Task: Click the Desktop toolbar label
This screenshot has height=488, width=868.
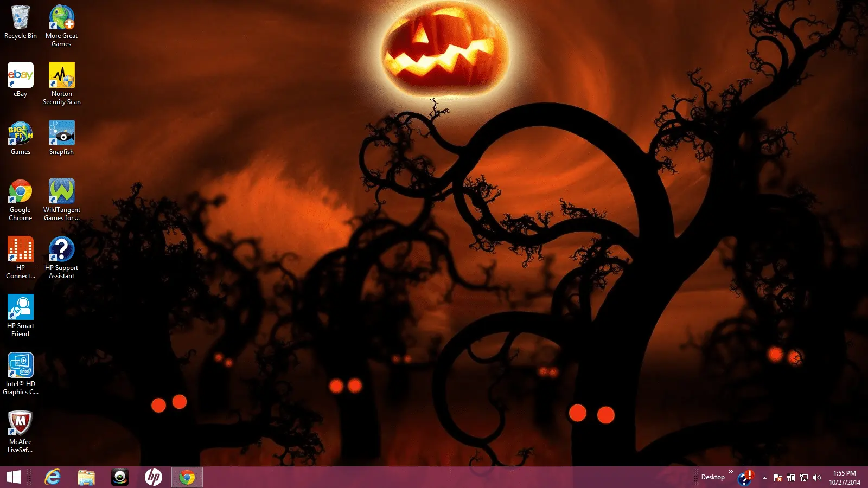Action: pos(713,477)
